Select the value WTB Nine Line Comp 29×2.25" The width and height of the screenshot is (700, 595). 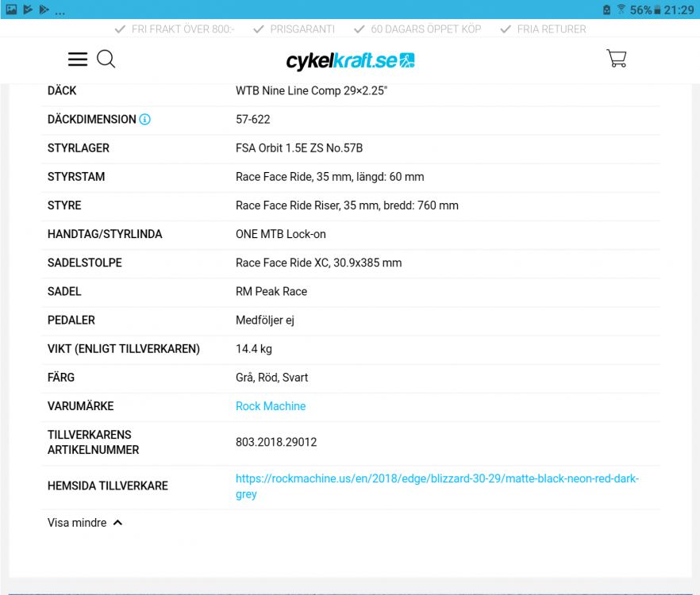(312, 90)
